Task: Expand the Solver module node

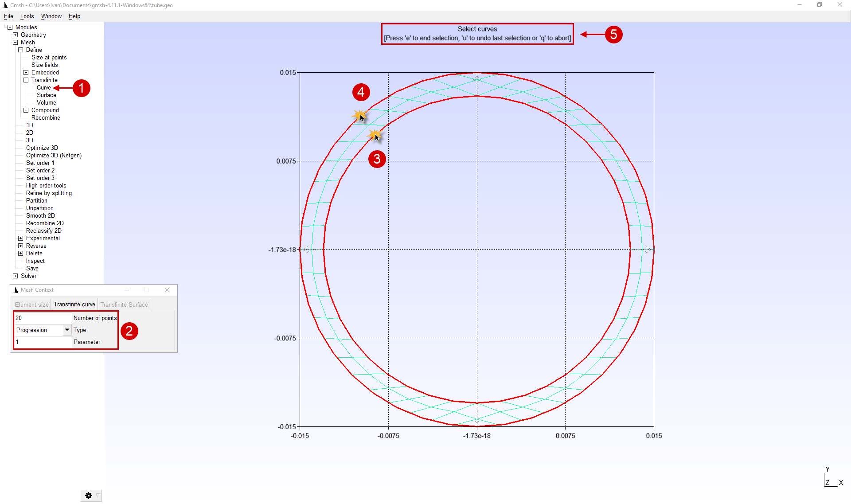Action: click(15, 276)
